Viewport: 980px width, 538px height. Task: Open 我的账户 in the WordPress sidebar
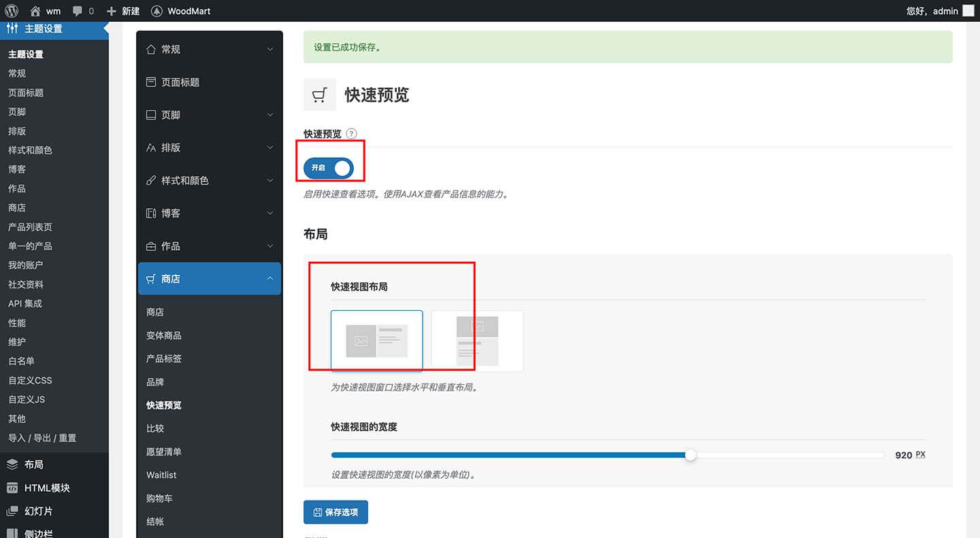[x=26, y=265]
